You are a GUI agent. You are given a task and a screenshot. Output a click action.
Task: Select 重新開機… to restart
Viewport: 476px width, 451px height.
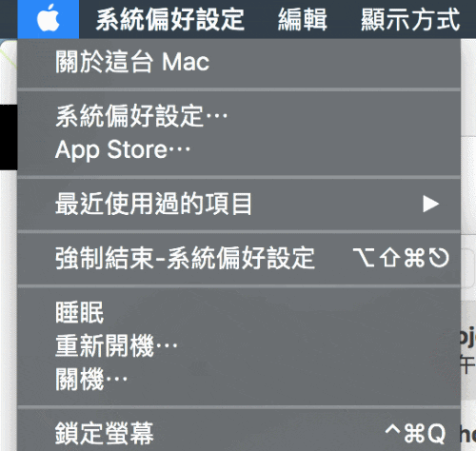(x=239, y=346)
